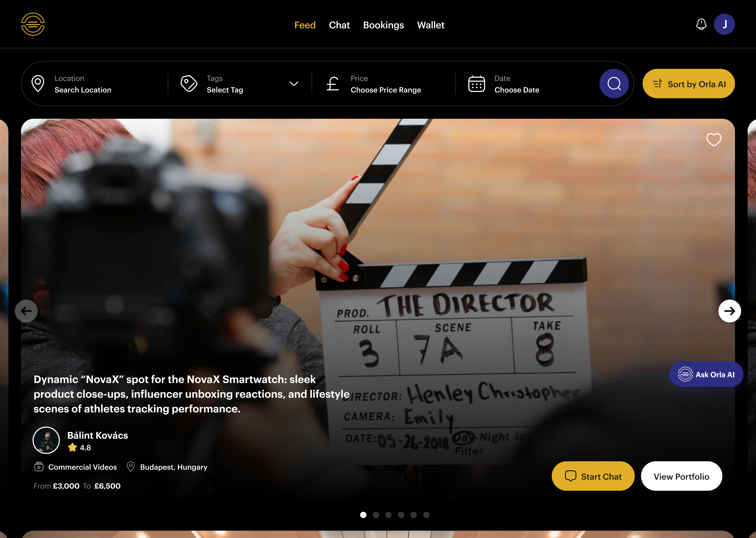Viewport: 756px width, 538px height.
Task: Open the Wallet tab
Action: 431,25
